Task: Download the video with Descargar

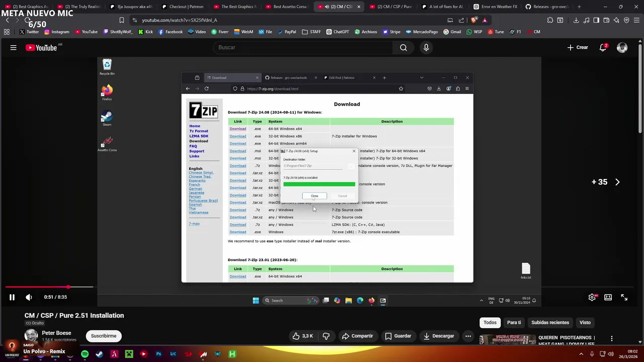Action: [439, 336]
